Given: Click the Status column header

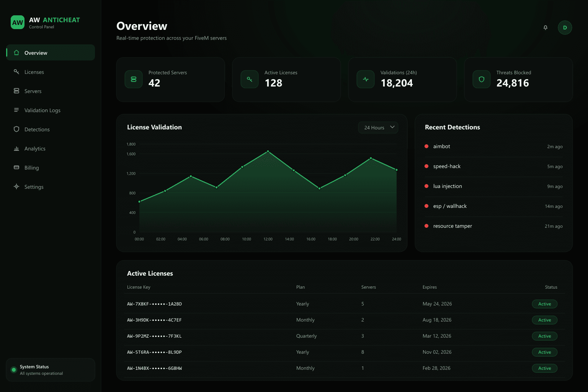Looking at the screenshot, I should pos(551,287).
